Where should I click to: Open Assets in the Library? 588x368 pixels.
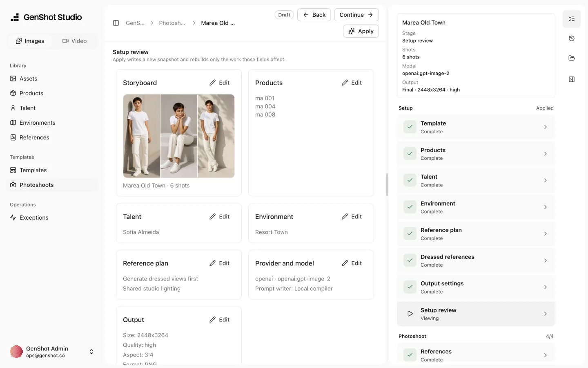click(52, 79)
